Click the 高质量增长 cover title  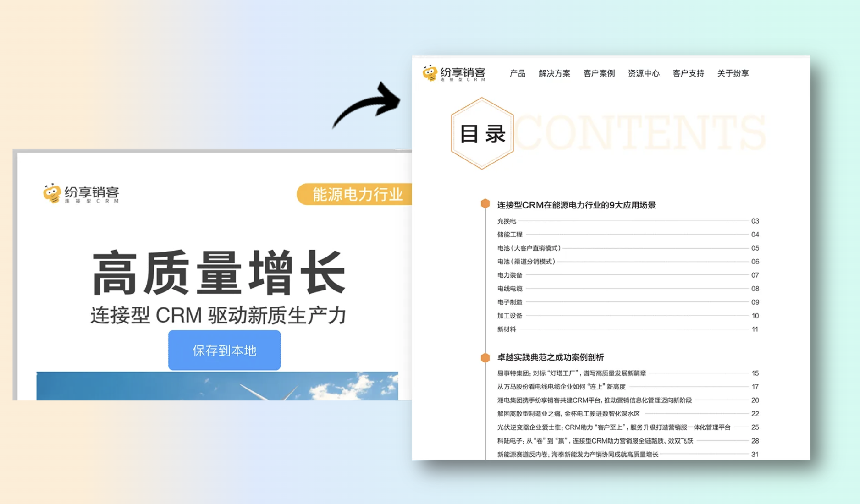[x=219, y=273]
